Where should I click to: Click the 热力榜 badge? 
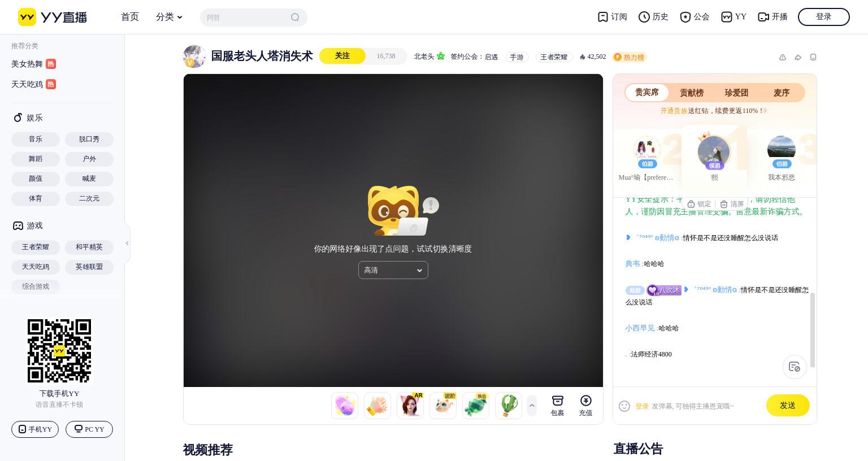(x=630, y=57)
